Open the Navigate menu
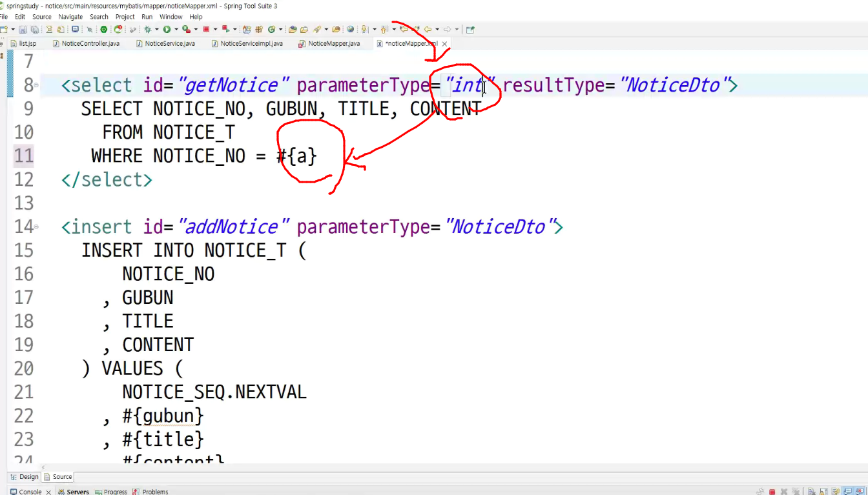868x495 pixels. [70, 17]
